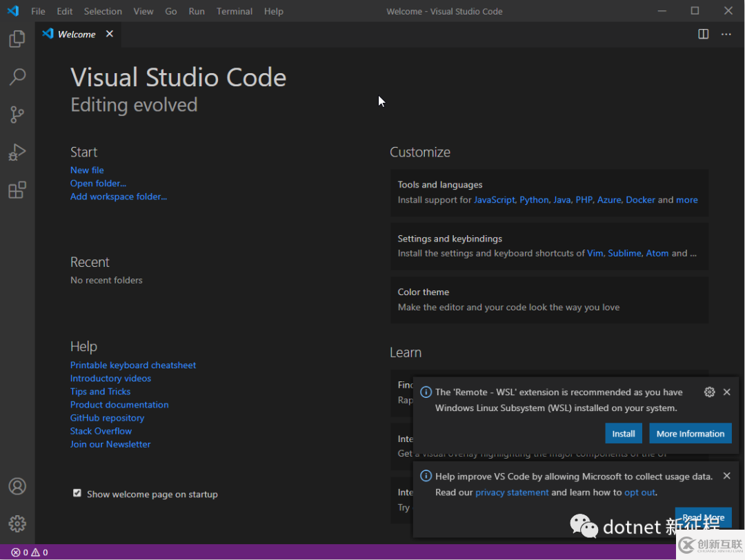The width and height of the screenshot is (745, 560).
Task: Open editor More Actions ellipsis menu
Action: click(726, 34)
